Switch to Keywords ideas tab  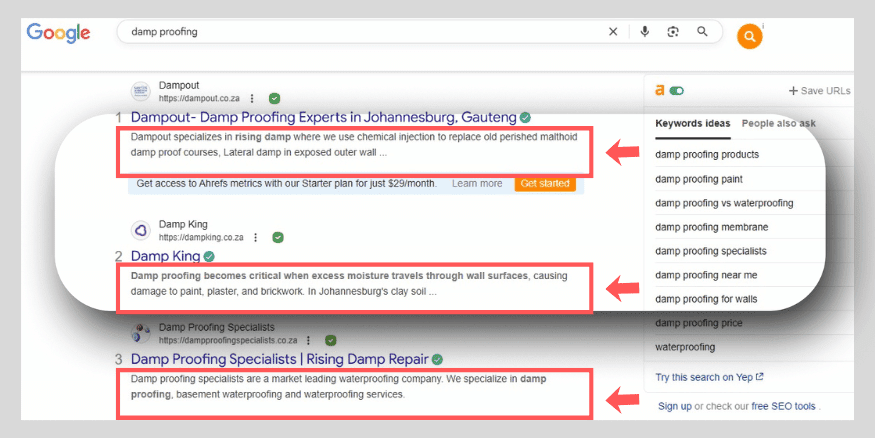[692, 124]
